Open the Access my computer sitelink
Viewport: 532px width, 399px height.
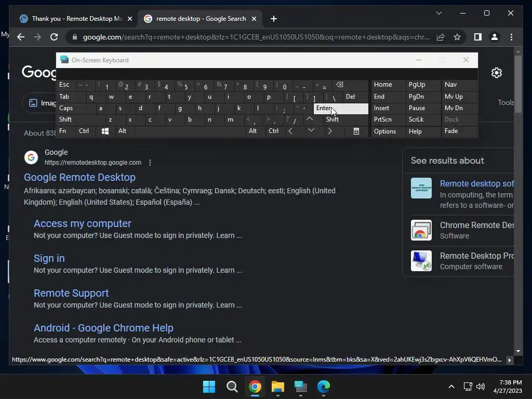click(x=83, y=223)
